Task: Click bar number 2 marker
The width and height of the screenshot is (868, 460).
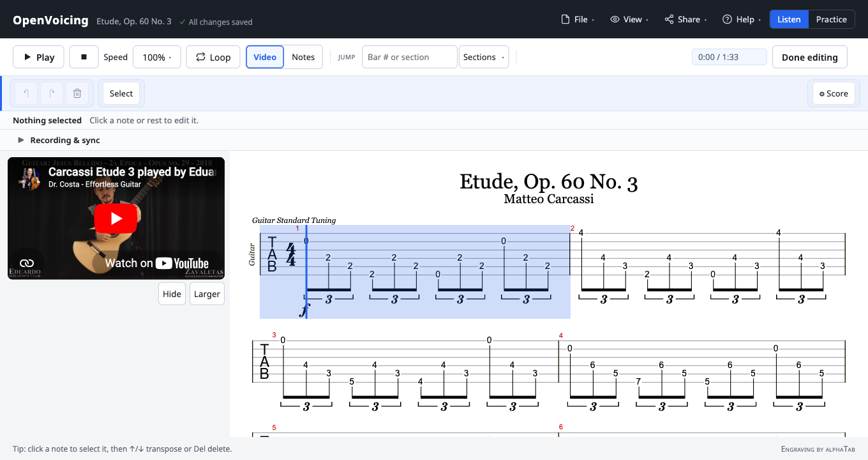Action: tap(572, 228)
